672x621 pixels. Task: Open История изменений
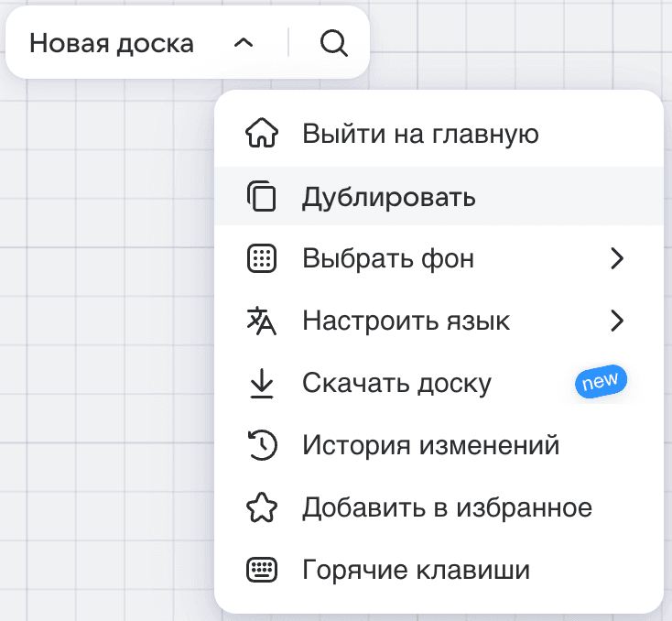pos(439,445)
